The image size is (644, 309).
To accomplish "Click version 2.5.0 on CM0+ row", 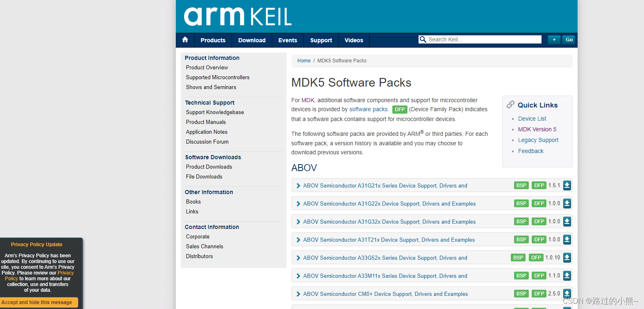I will click(x=554, y=294).
